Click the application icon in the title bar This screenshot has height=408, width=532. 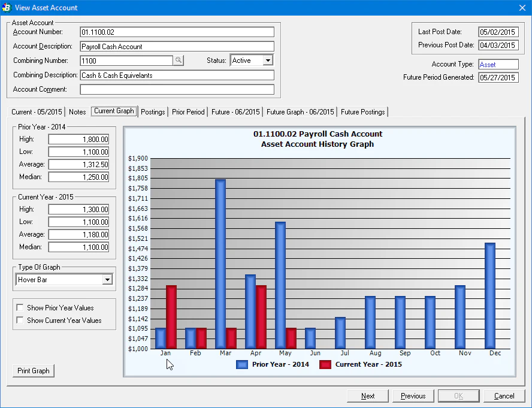pyautogui.click(x=7, y=7)
